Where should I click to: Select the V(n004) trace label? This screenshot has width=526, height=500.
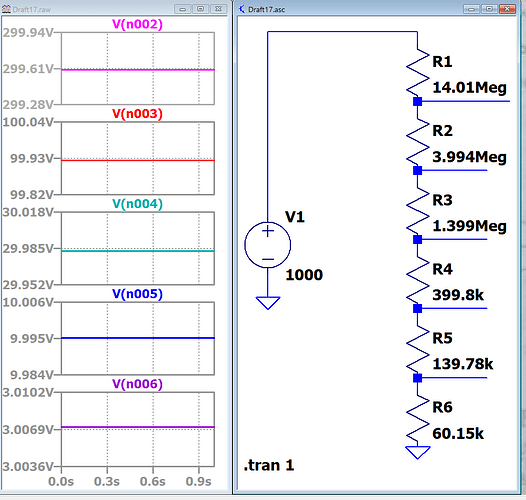coord(137,204)
